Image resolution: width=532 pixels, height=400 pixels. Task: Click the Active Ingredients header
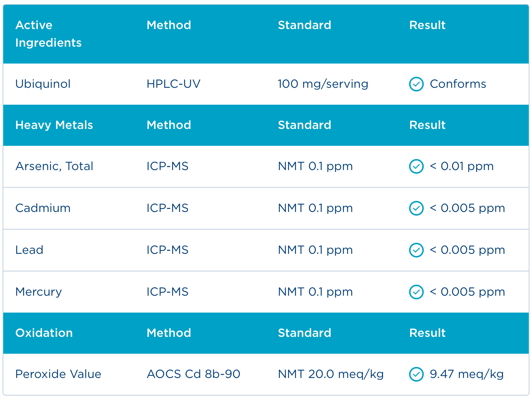(x=48, y=34)
